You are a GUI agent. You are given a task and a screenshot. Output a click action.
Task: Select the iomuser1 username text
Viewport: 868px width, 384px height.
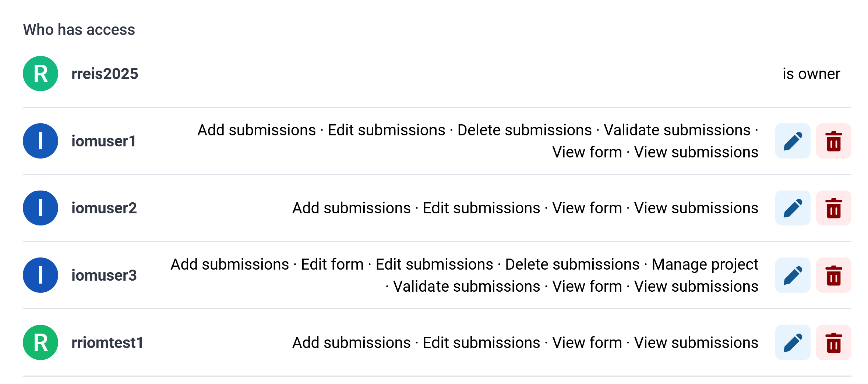[x=103, y=141]
